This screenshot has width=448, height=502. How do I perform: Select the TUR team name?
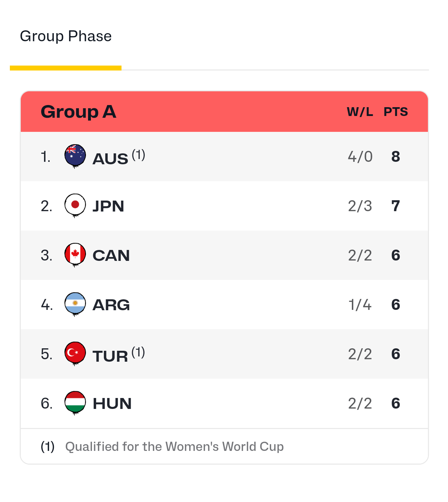(110, 356)
